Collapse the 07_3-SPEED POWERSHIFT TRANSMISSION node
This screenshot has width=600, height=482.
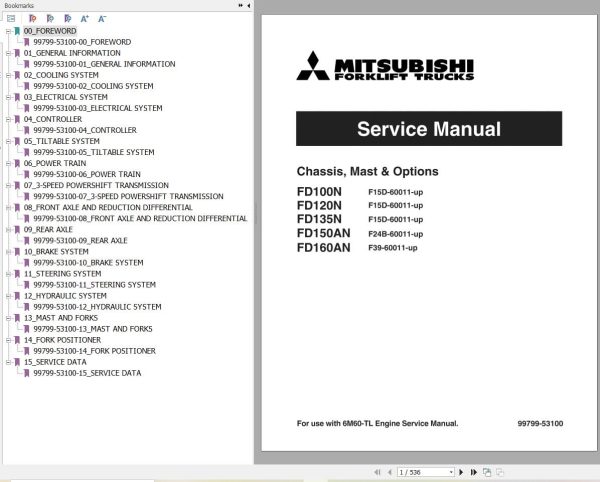(8, 186)
